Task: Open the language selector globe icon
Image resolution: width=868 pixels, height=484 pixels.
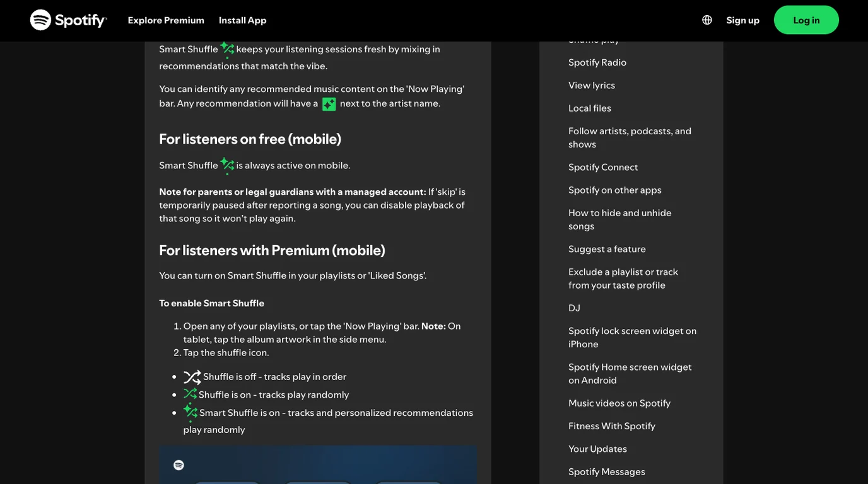Action: coord(707,20)
